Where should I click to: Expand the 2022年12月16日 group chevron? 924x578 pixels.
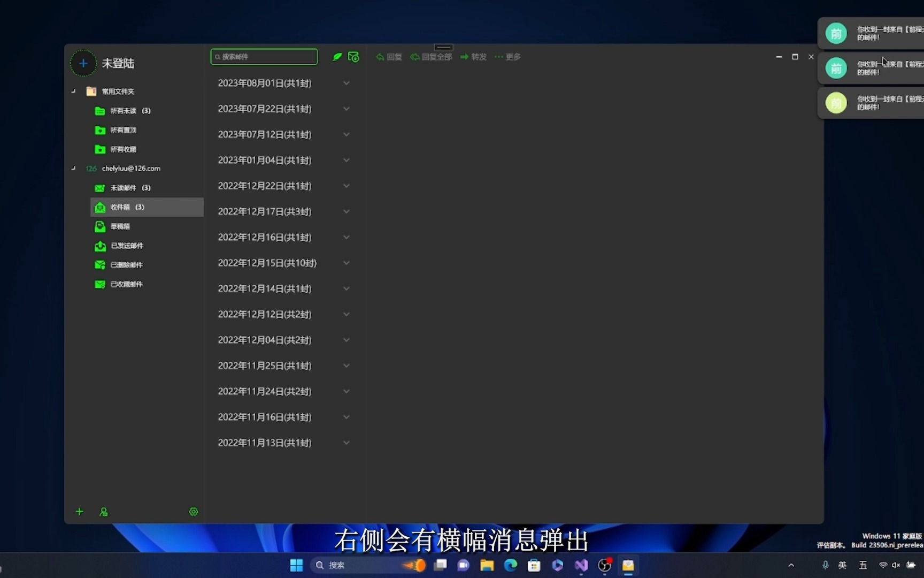(x=346, y=237)
